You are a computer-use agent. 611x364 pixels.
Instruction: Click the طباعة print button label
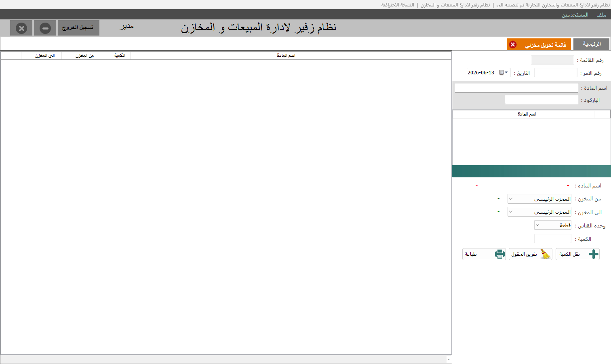471,254
